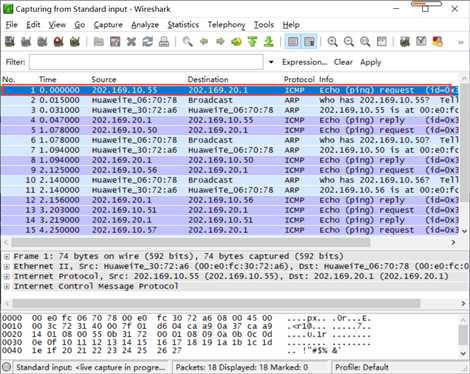Open the coloring rules toolbar icon

coord(437,42)
